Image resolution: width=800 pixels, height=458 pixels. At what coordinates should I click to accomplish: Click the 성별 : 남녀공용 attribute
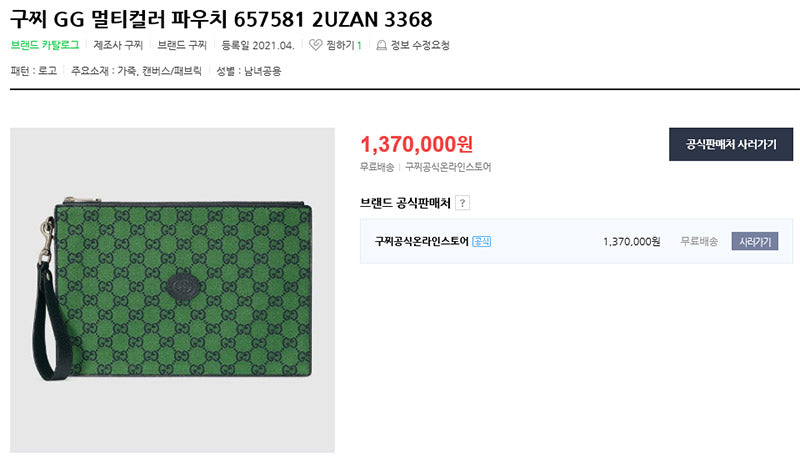(x=248, y=71)
